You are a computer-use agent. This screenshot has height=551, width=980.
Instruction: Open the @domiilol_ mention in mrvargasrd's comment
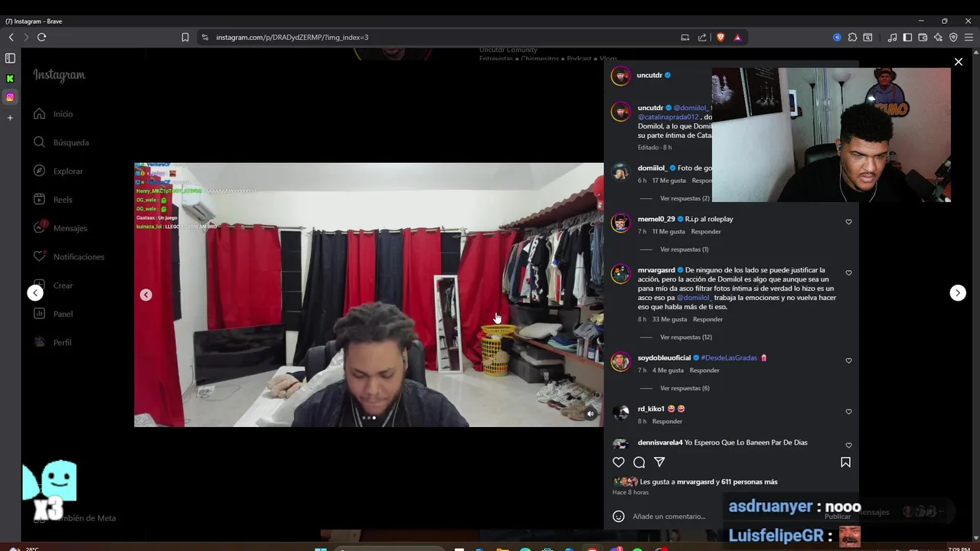(694, 298)
